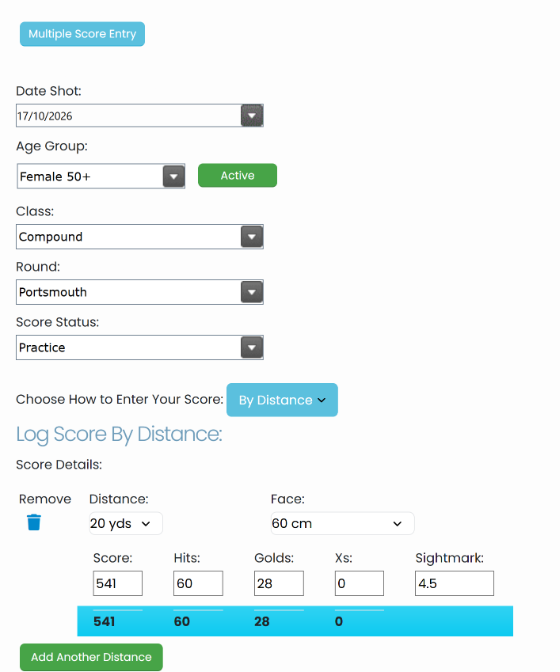Image resolution: width=560 pixels, height=672 pixels.
Task: Select the Golds field showing 28
Action: (x=279, y=583)
